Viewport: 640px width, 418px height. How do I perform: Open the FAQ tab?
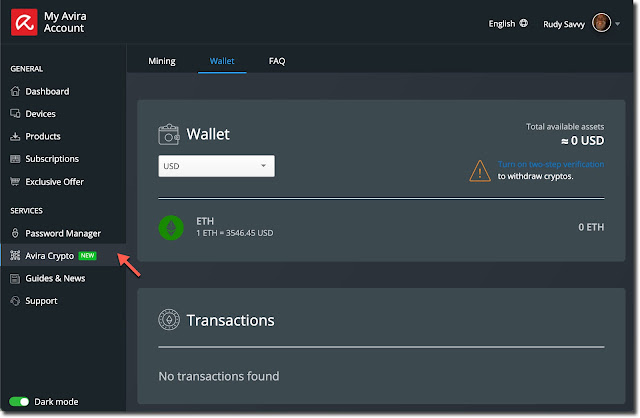pos(277,61)
